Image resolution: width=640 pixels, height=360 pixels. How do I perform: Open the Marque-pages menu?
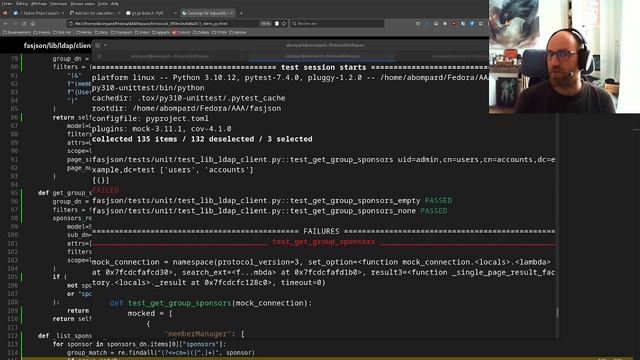(x=82, y=4)
